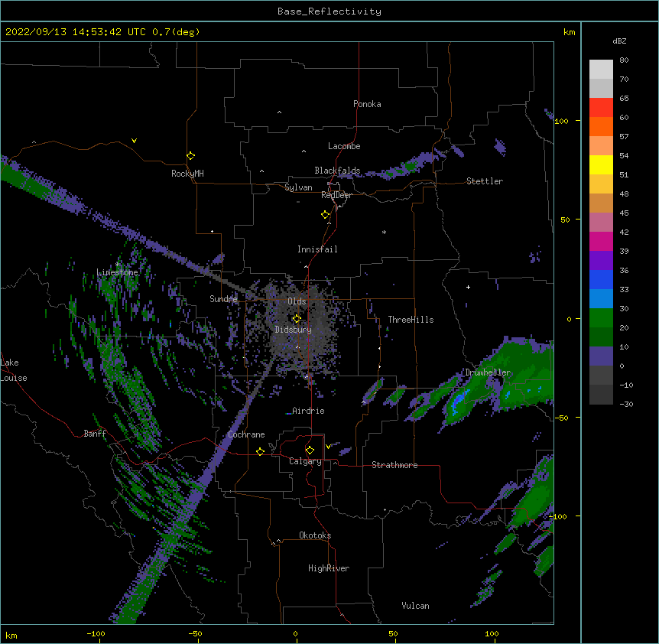Screen dimensions: 659x644
Task: Click the slate purple 0-10 dBZ swatch
Action: (x=601, y=356)
